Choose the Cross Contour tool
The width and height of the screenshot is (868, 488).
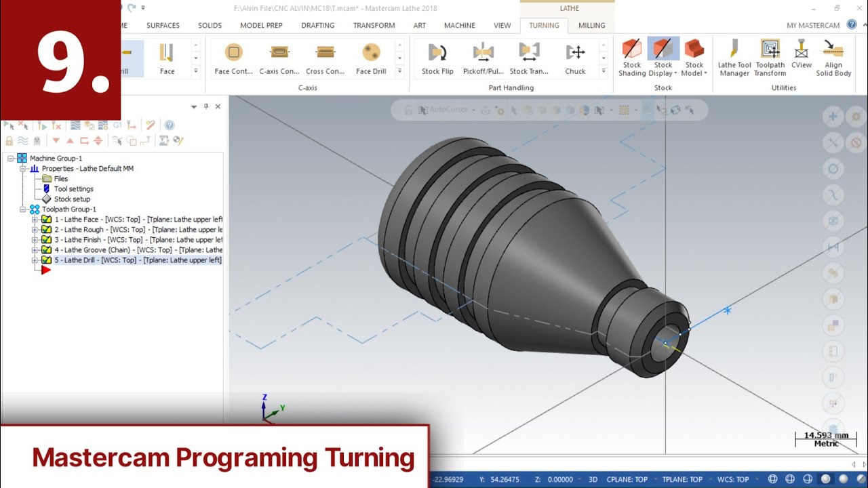(x=325, y=58)
